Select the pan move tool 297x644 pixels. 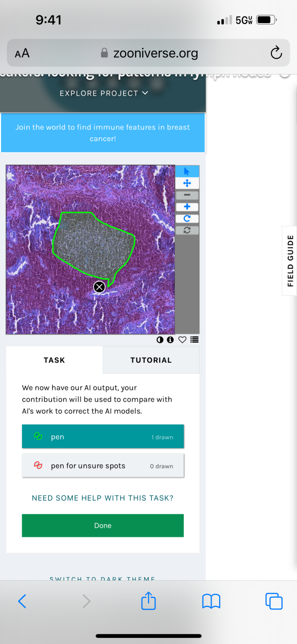187,183
